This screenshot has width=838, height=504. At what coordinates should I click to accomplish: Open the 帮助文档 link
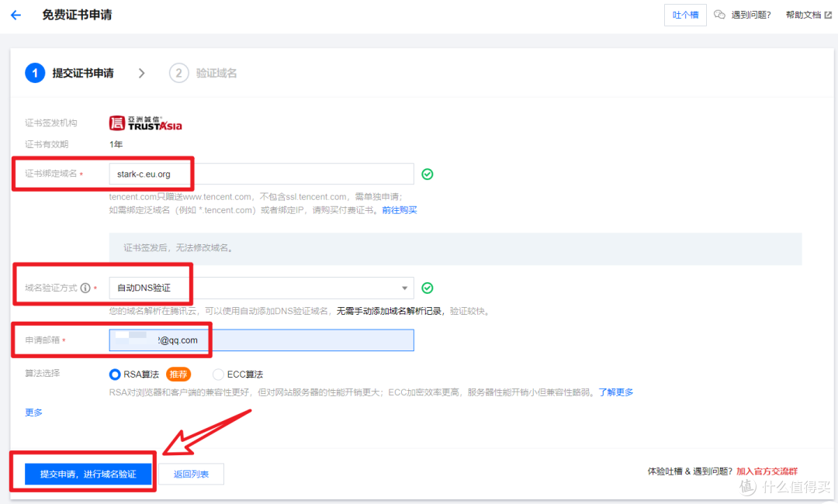click(803, 15)
